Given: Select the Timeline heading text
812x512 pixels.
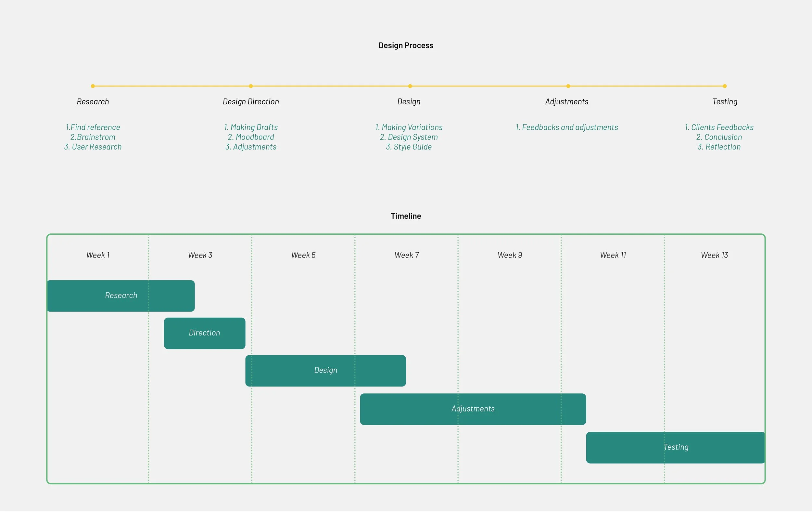Looking at the screenshot, I should click(406, 217).
